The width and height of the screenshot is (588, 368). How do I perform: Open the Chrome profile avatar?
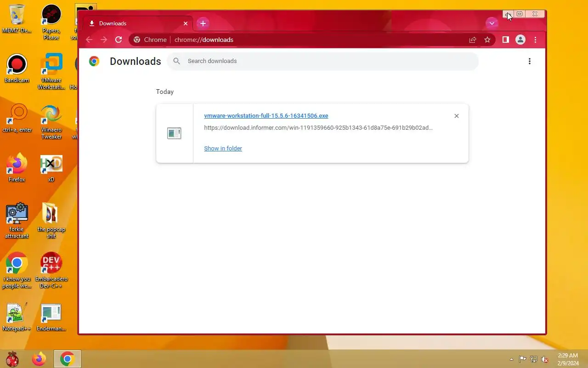[x=520, y=40]
